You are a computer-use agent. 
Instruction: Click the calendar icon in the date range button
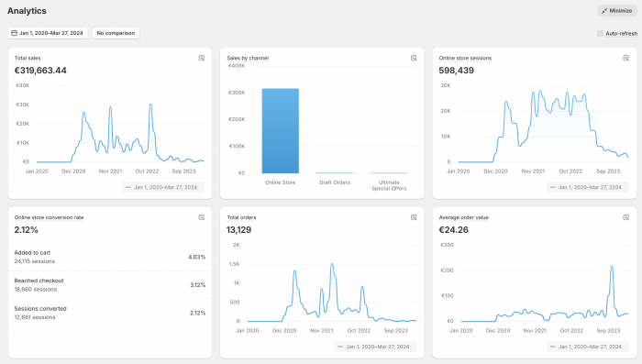14,33
